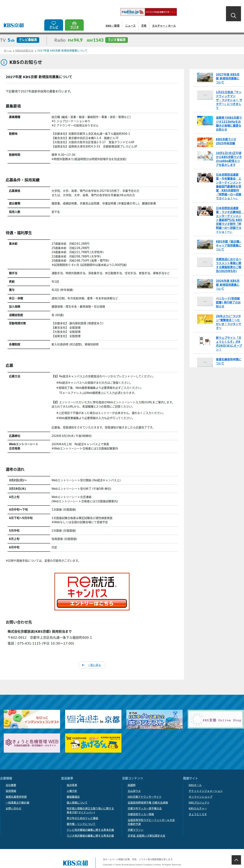Open the radiko.jp banner
The image size is (244, 868).
point(148,12)
